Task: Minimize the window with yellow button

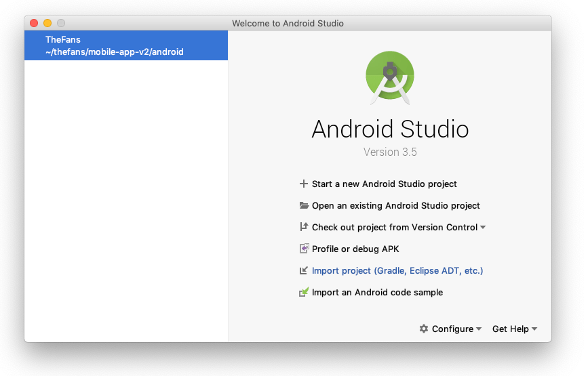Action: pos(47,23)
